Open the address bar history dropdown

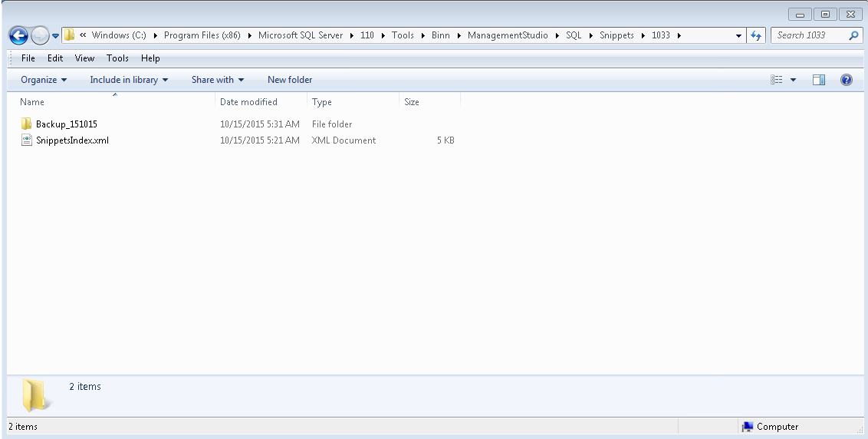[x=738, y=35]
